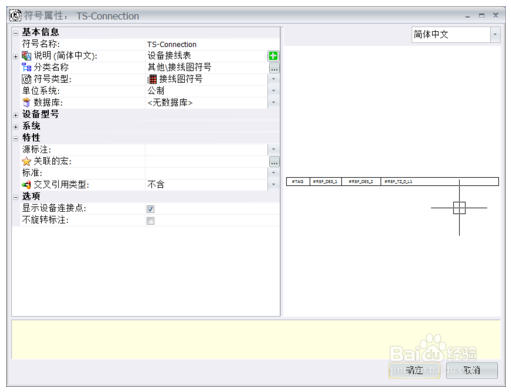
Task: Open the 交叉引用类型 dropdown arrow
Action: coord(273,184)
